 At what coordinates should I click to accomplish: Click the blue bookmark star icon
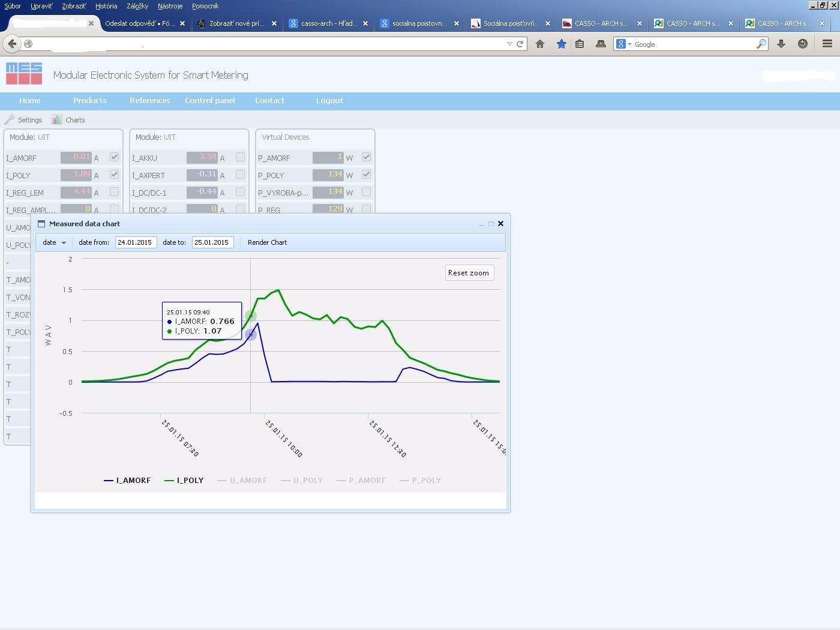tap(561, 44)
